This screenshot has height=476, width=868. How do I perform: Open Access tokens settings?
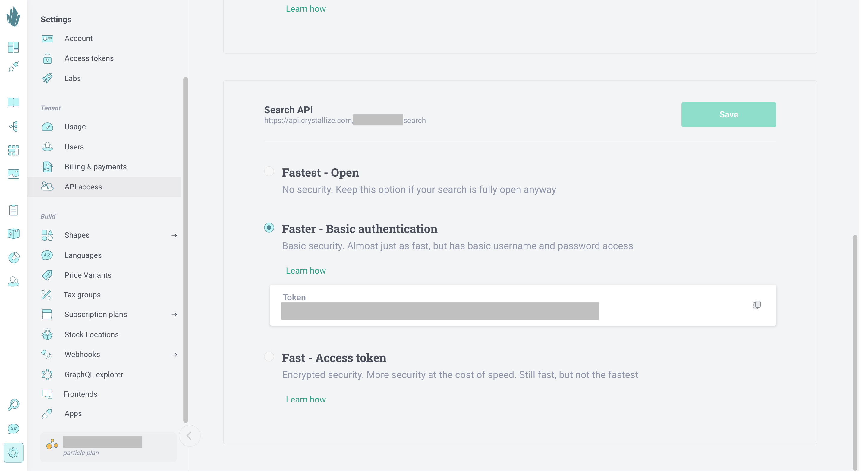(89, 58)
